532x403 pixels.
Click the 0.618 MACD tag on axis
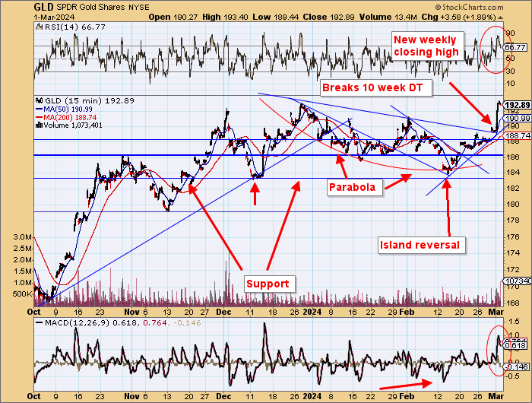(x=516, y=346)
